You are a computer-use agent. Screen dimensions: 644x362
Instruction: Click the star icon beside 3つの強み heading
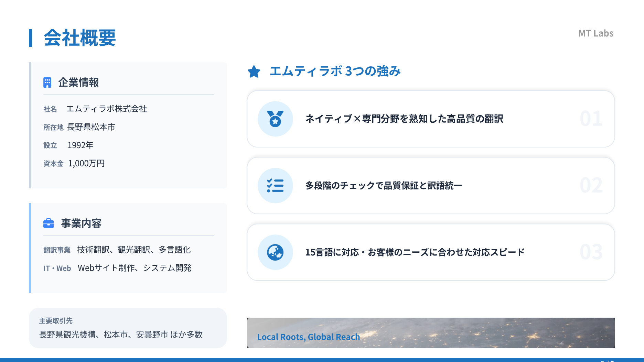254,72
